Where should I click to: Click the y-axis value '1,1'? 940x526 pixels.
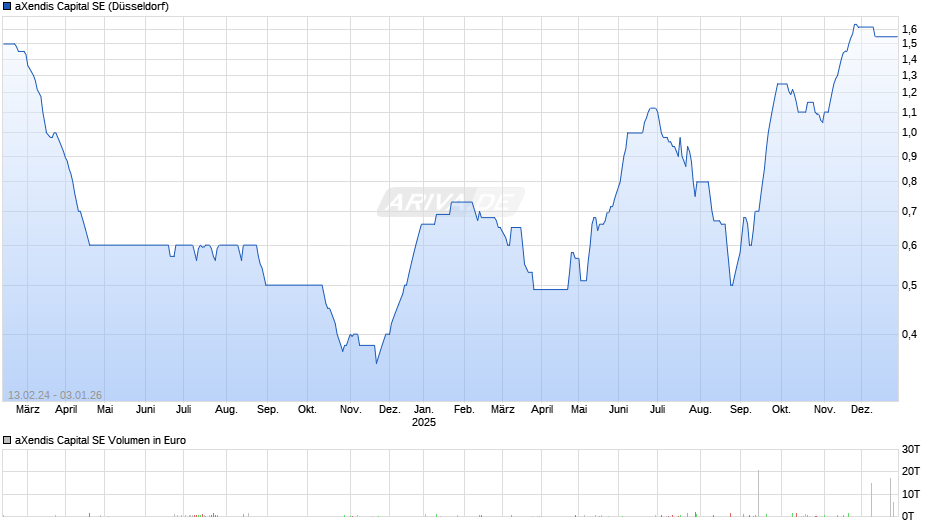click(x=909, y=112)
